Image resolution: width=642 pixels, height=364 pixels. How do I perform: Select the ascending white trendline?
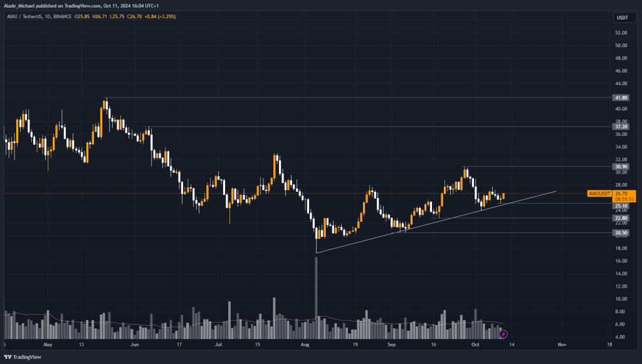(436, 222)
